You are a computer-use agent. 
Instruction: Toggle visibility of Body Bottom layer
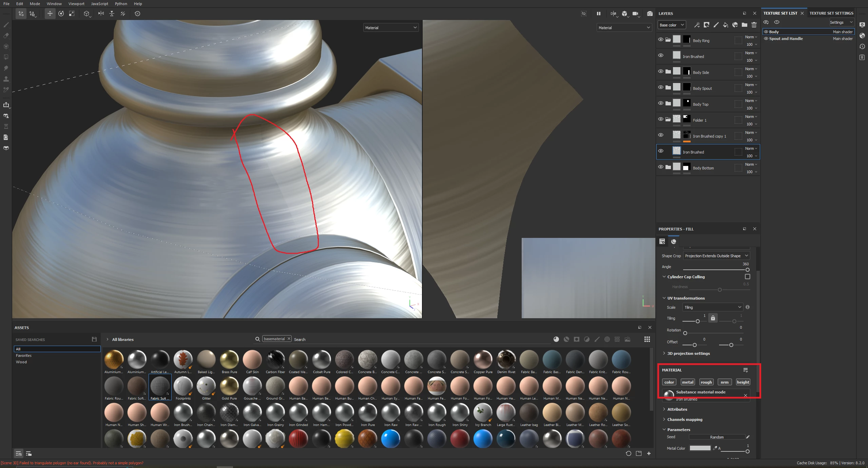pos(660,167)
